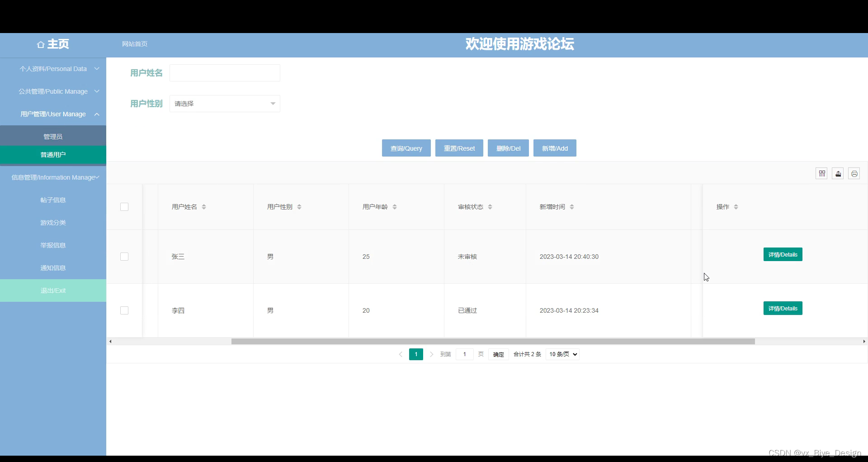Sort by 操作 column arrows
The width and height of the screenshot is (868, 462).
736,207
